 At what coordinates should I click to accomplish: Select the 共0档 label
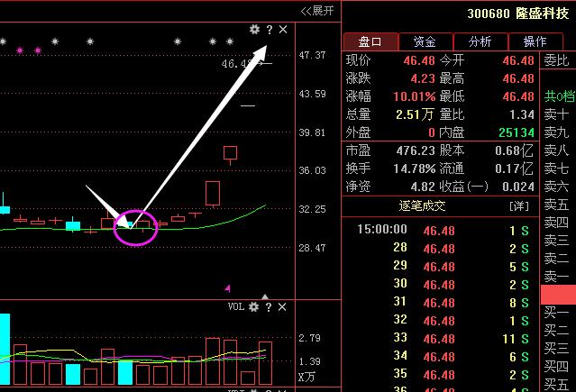point(560,96)
